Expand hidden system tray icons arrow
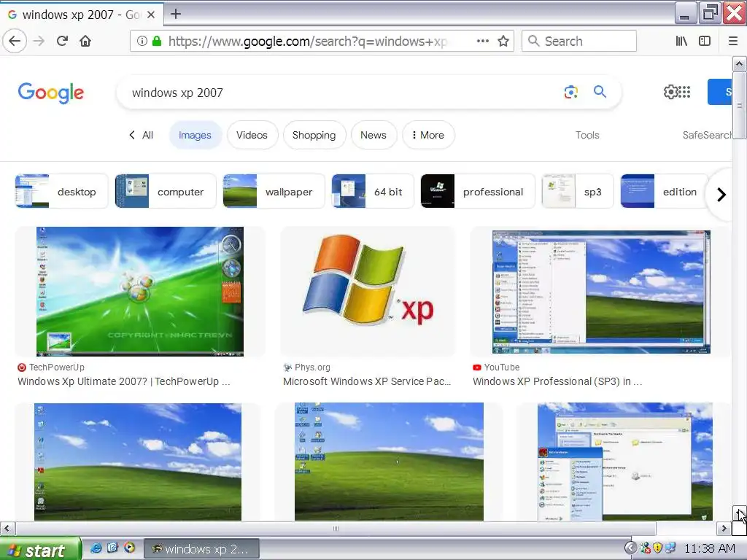747x560 pixels. pyautogui.click(x=630, y=548)
